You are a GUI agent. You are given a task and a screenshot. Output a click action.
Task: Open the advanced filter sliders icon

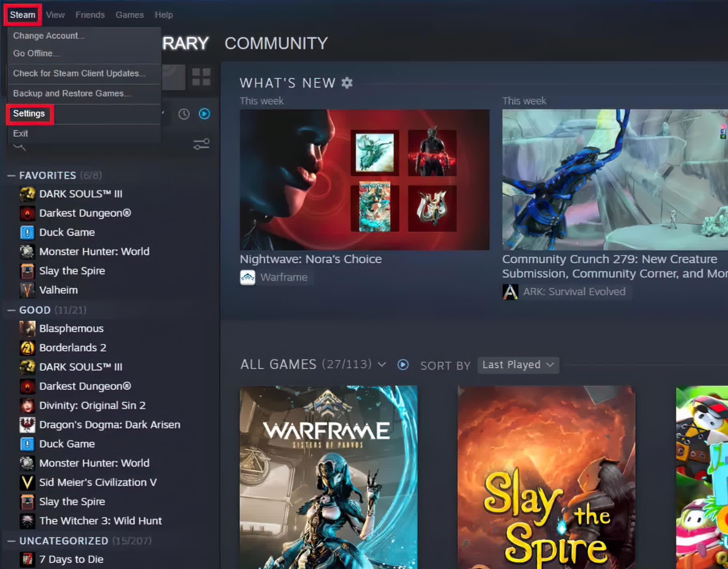tap(201, 144)
